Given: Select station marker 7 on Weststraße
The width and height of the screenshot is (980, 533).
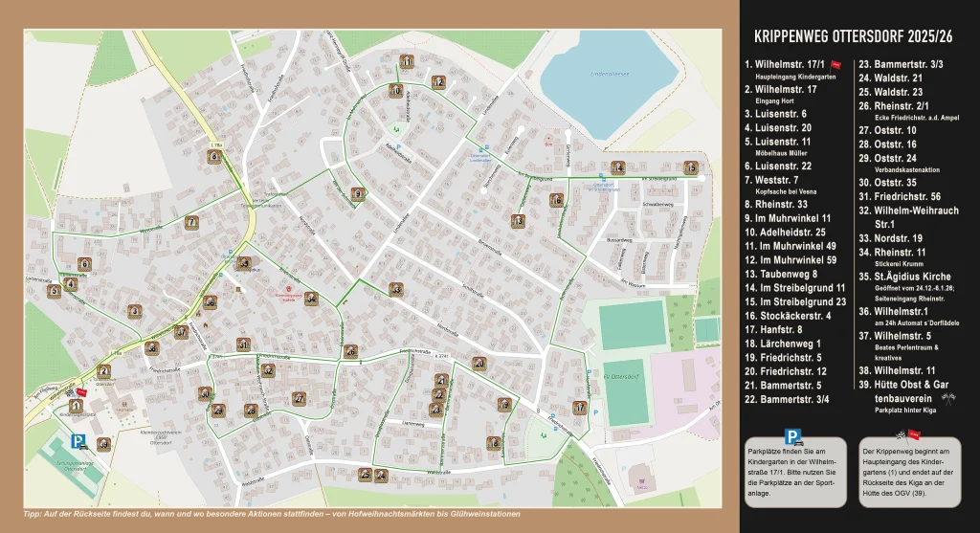Looking at the screenshot, I should tap(192, 223).
